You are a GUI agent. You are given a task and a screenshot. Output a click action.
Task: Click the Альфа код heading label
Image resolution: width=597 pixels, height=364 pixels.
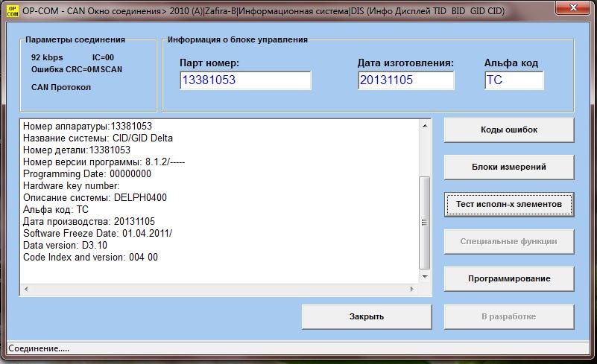pos(511,63)
